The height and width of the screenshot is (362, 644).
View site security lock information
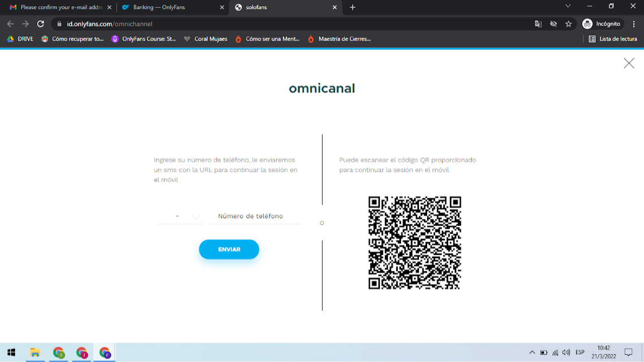(x=59, y=24)
